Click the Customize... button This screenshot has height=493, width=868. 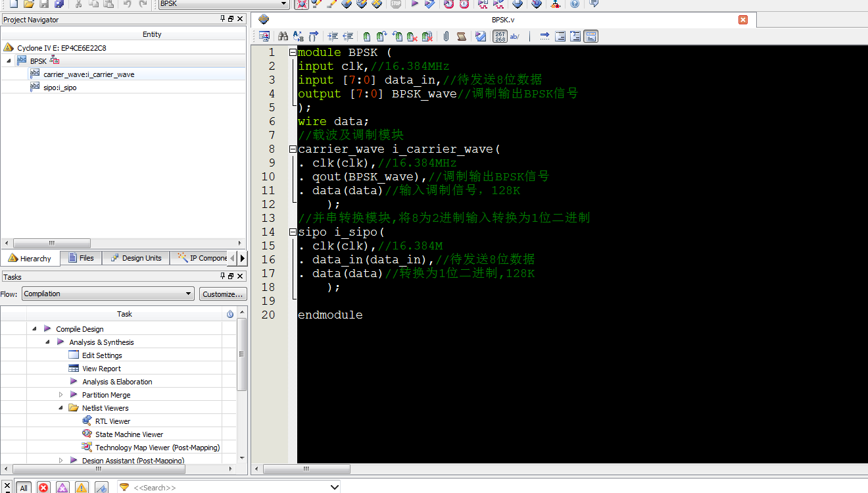click(x=223, y=294)
